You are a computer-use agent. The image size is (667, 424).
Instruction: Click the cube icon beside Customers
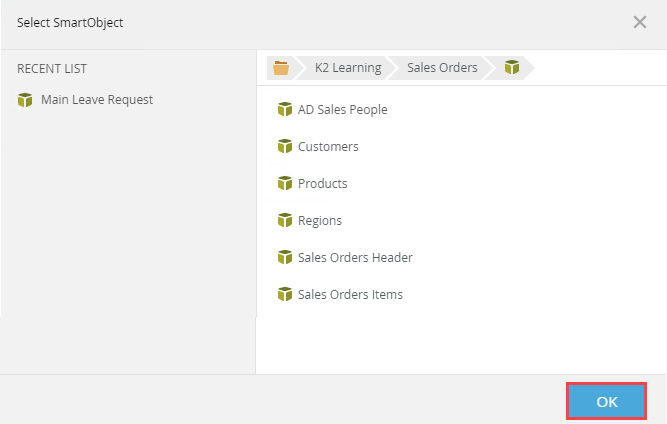point(285,147)
